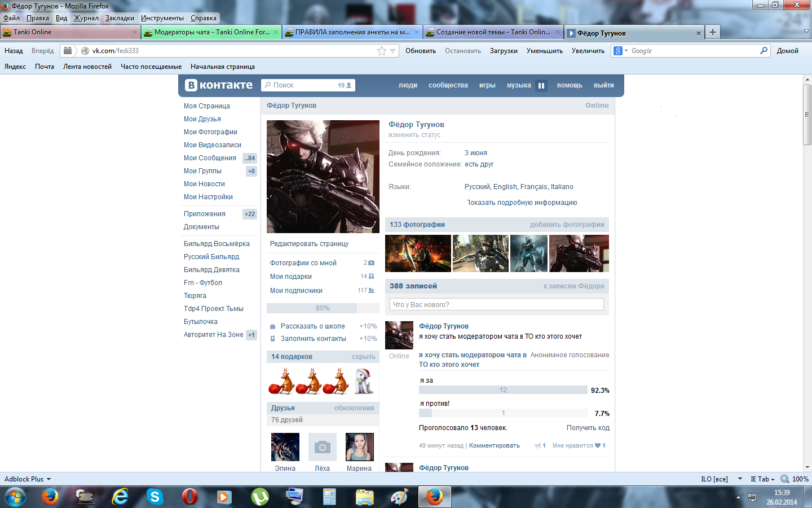Open Мои Сообщения in the left menu

click(210, 158)
